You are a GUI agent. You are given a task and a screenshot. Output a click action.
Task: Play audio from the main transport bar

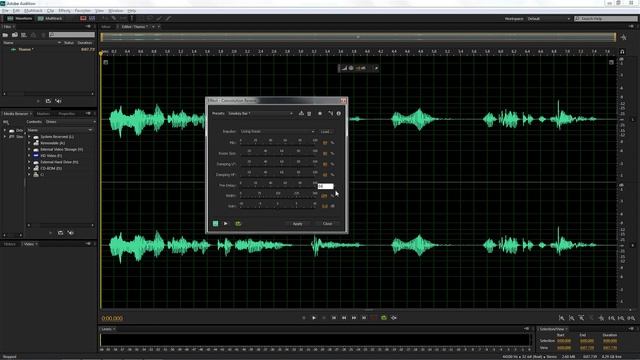(x=314, y=318)
